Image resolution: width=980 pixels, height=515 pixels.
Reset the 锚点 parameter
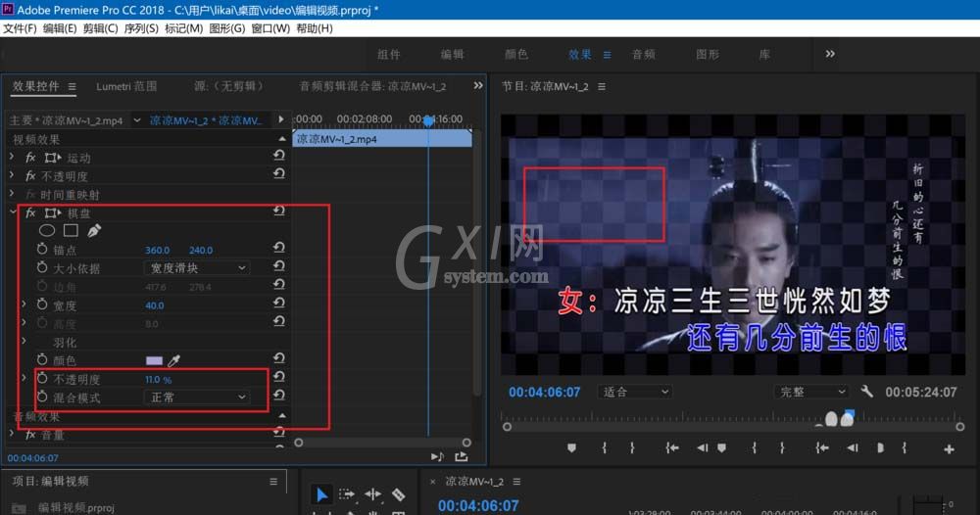[x=279, y=248]
